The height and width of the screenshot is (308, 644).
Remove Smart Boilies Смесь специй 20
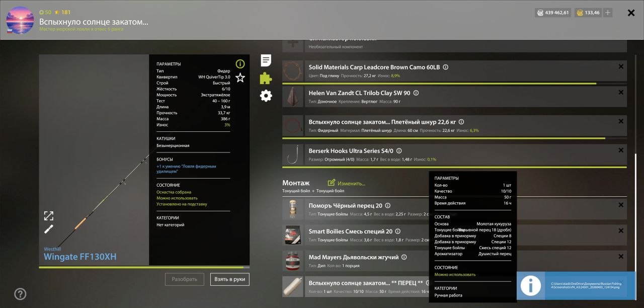(621, 231)
